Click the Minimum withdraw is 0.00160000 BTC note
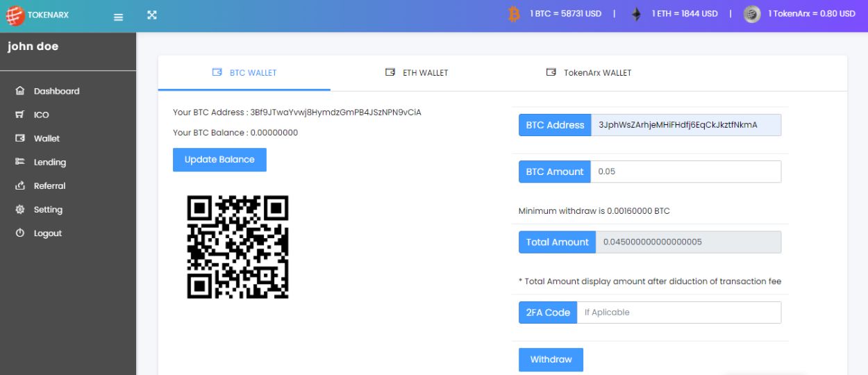This screenshot has height=375, width=868. [594, 211]
